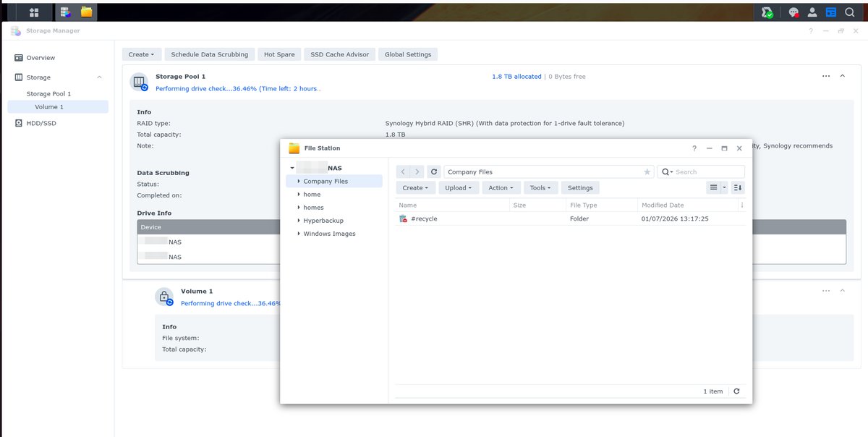The width and height of the screenshot is (868, 437).
Task: Open the resource/health status tray icon
Action: (768, 12)
